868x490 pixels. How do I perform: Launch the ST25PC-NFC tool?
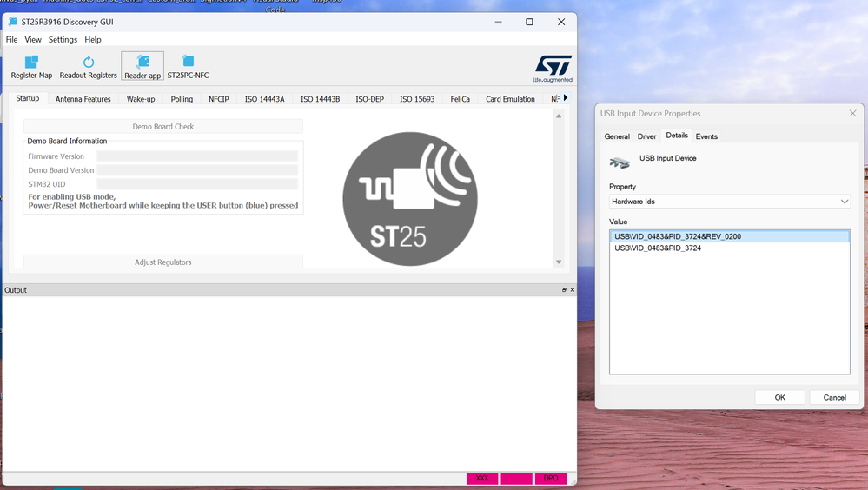click(x=188, y=66)
